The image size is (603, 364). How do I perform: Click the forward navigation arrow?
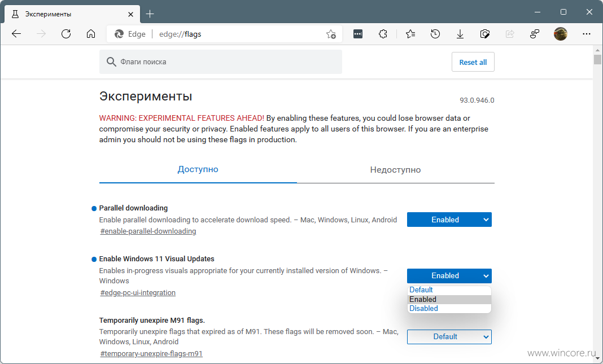coord(41,34)
